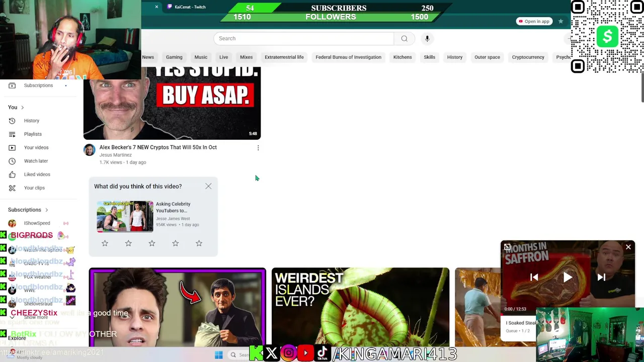Dismiss the 'What did you think' survey
644x362 pixels.
pos(208,186)
